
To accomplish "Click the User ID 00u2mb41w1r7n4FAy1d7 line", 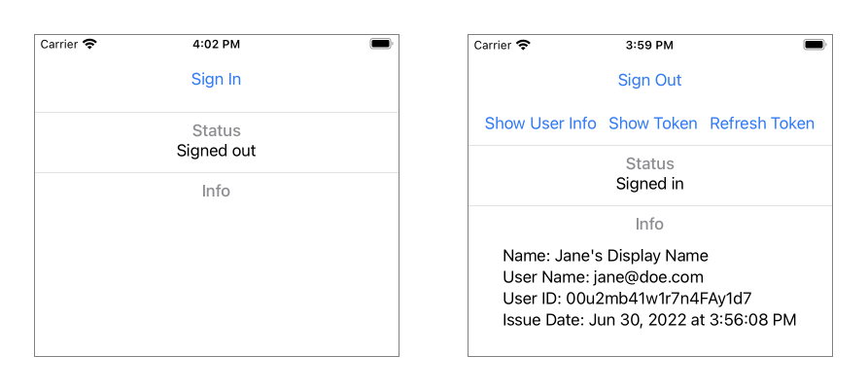I will [x=627, y=298].
